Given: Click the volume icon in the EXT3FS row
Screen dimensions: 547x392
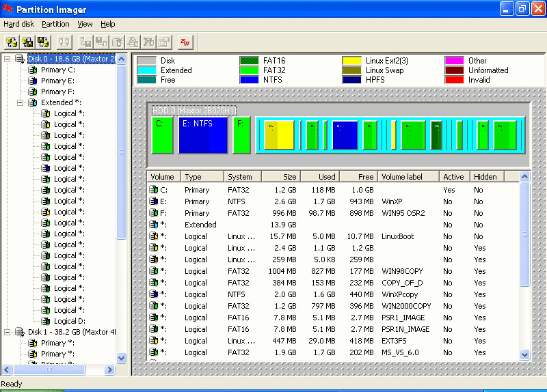Looking at the screenshot, I should [x=153, y=340].
